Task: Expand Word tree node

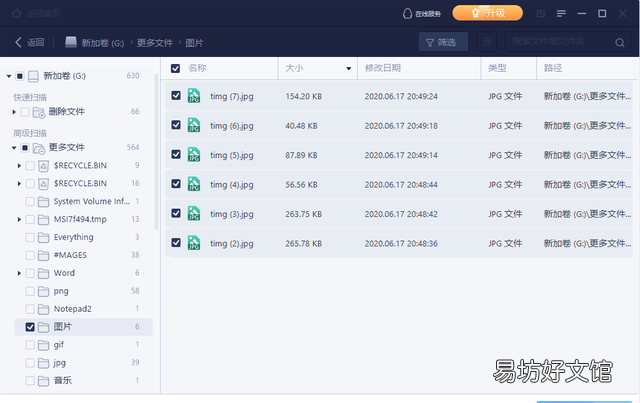Action: (x=19, y=273)
